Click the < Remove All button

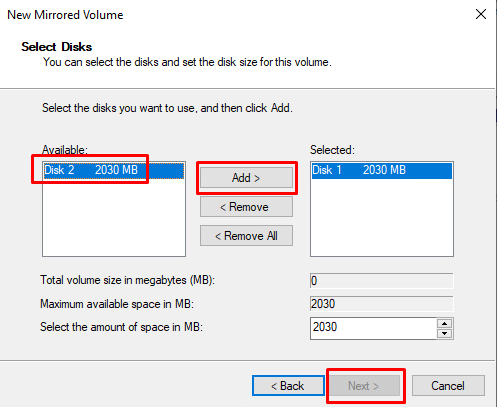(246, 236)
